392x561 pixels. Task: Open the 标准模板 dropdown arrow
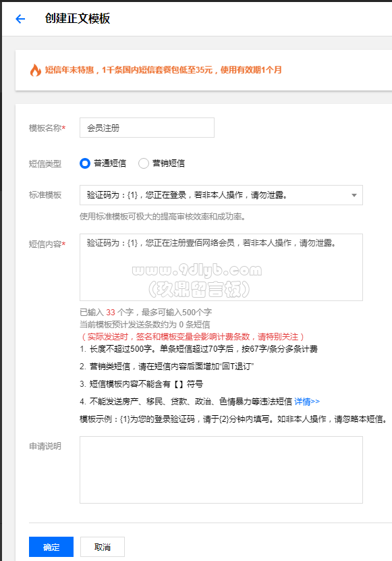pos(354,195)
